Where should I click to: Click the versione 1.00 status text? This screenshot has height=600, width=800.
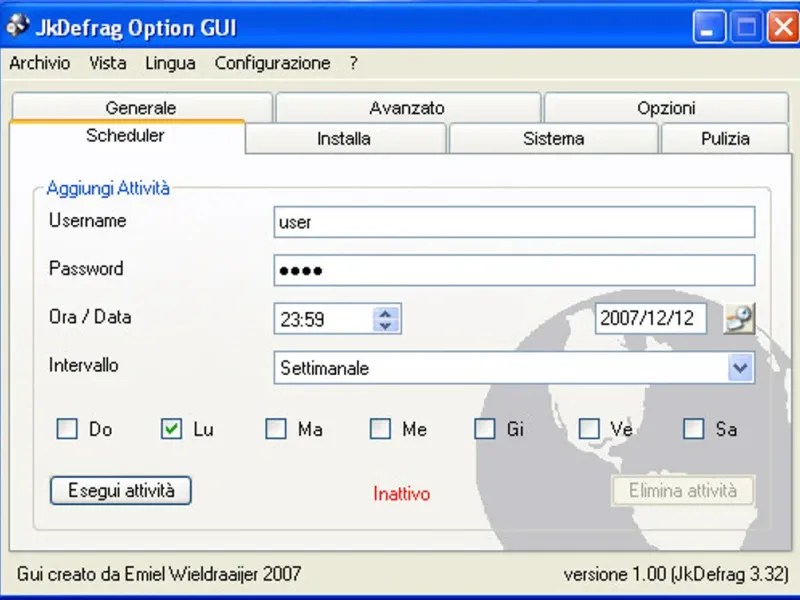pyautogui.click(x=677, y=574)
